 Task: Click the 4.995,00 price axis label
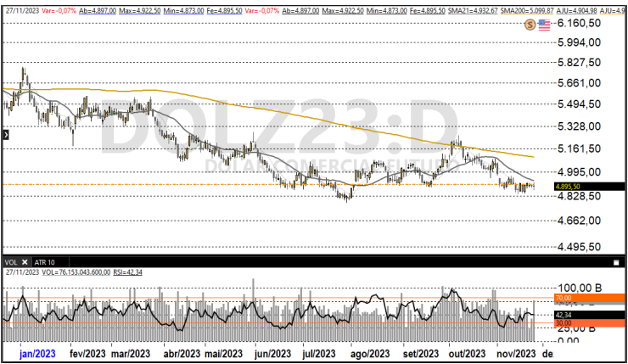coord(579,172)
